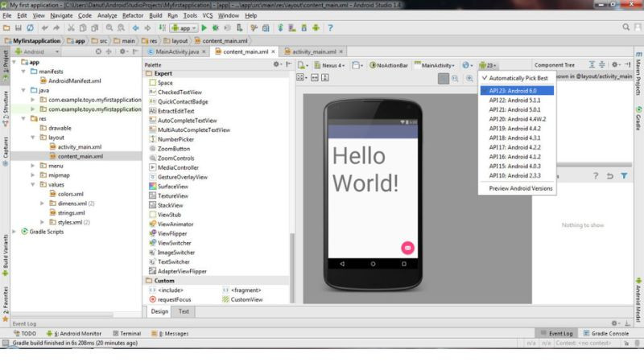Open the SDK Manager icon
644x362 pixels.
point(304,28)
